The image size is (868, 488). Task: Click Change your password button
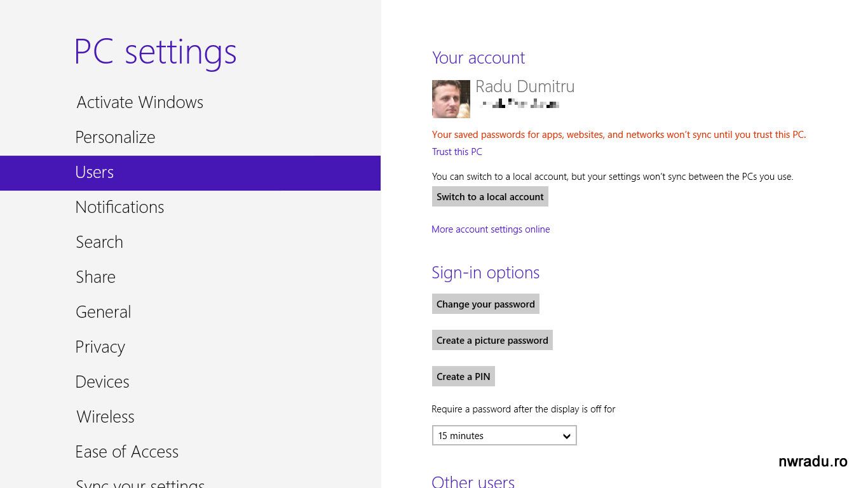click(x=485, y=304)
